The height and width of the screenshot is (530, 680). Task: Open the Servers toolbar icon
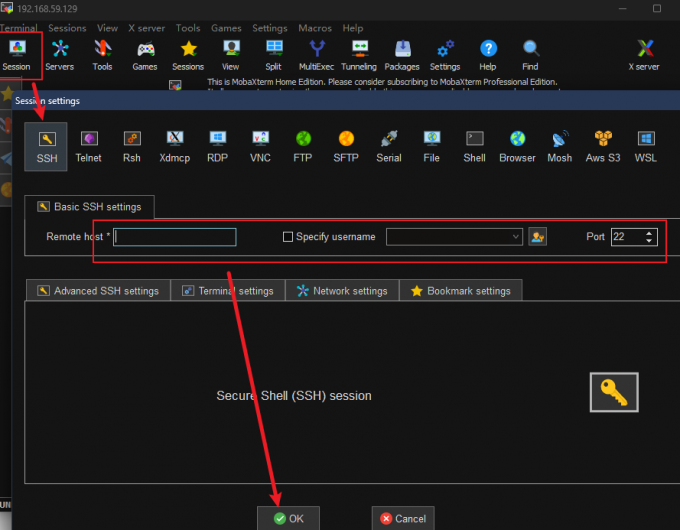(x=60, y=55)
